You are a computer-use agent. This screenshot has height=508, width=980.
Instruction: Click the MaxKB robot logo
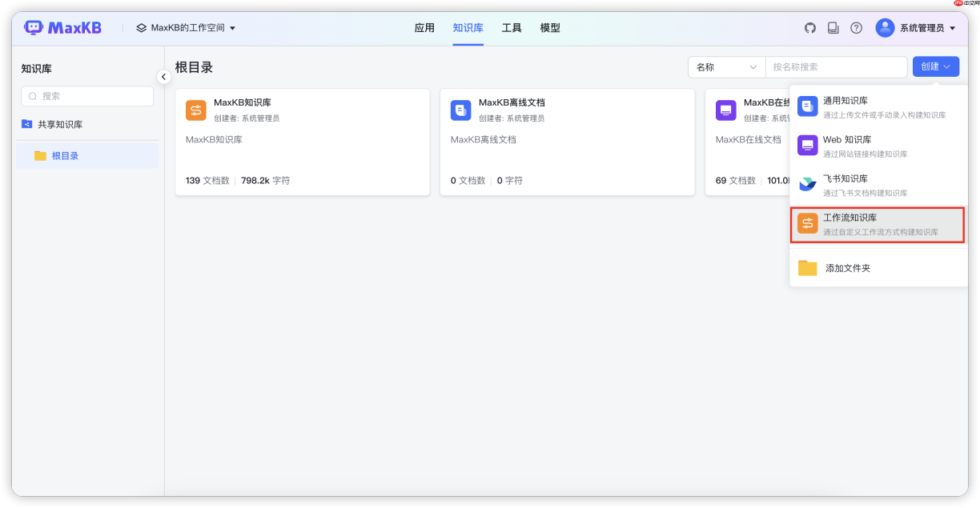(x=34, y=28)
